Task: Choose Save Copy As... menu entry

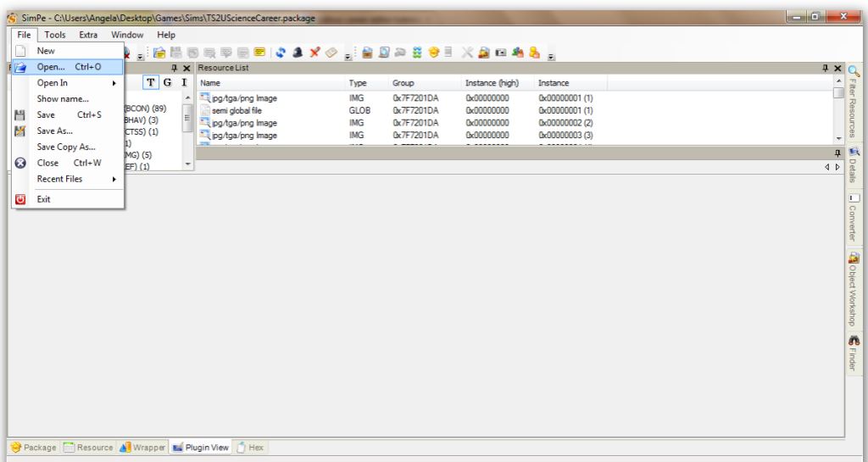Action: click(x=68, y=148)
